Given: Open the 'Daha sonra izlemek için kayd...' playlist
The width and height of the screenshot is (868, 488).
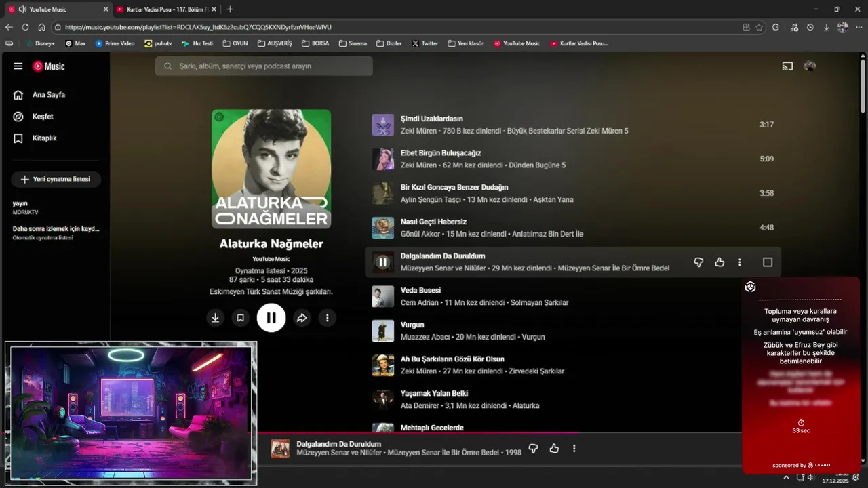Looking at the screenshot, I should click(55, 233).
